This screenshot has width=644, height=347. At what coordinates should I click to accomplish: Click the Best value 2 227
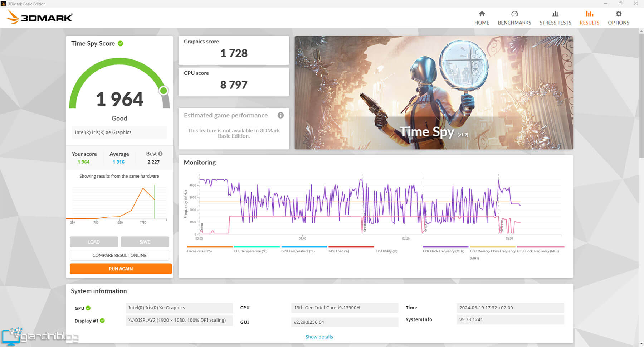click(x=153, y=162)
